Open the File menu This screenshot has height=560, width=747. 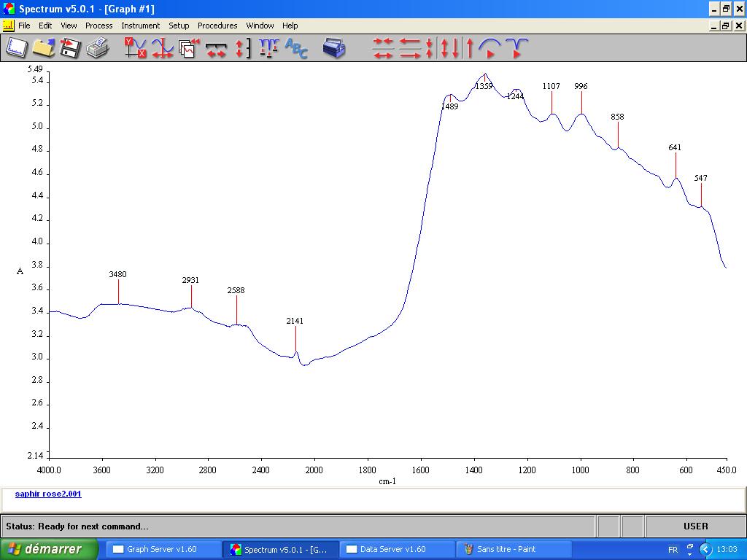click(x=24, y=26)
